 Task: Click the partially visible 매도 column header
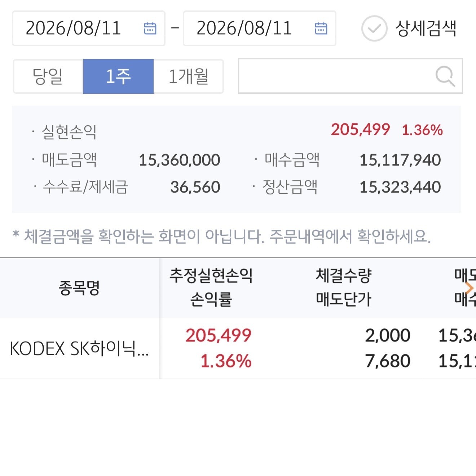465,287
